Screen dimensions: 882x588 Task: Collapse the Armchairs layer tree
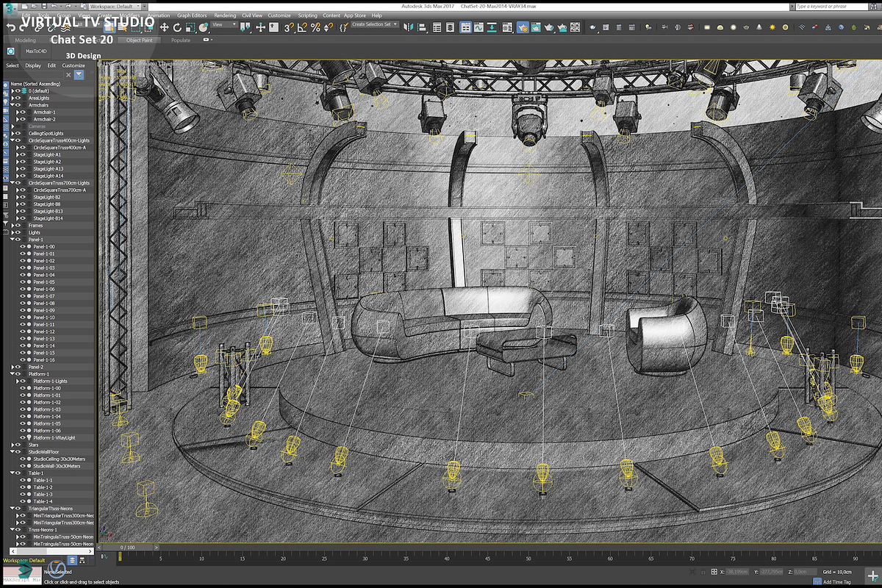point(12,105)
